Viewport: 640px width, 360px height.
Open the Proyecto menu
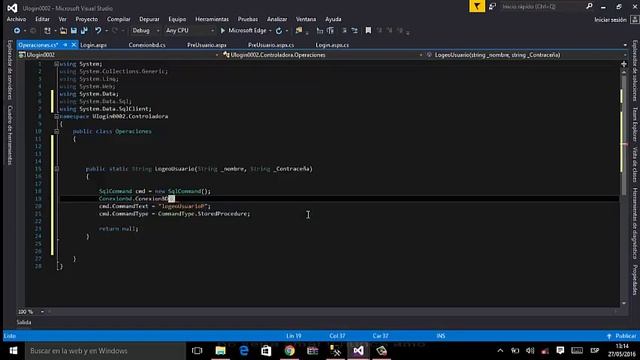87,19
